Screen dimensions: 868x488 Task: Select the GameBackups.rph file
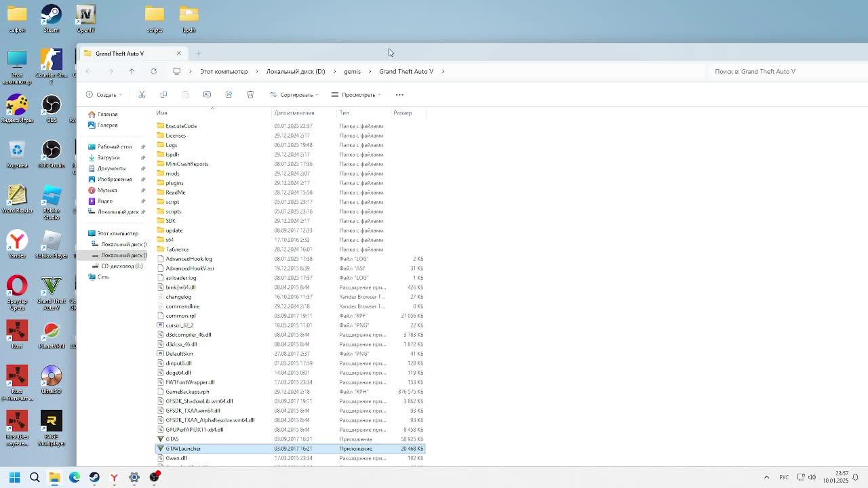tap(187, 392)
